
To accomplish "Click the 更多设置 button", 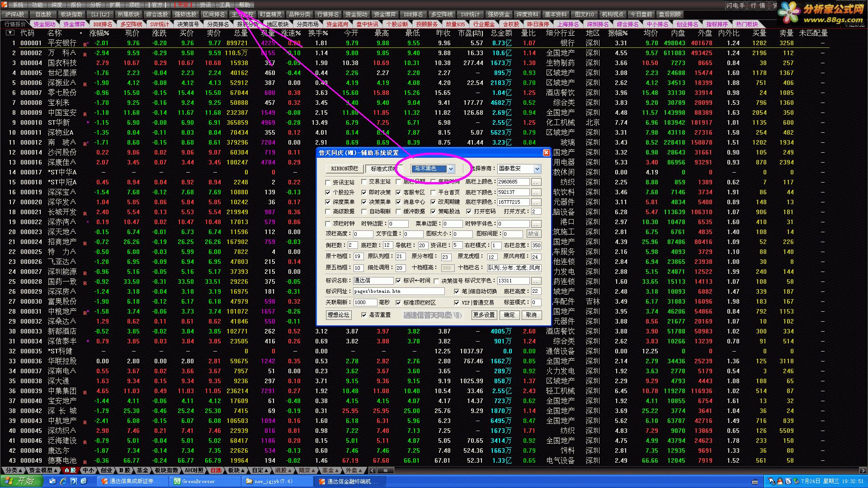I will [x=484, y=315].
